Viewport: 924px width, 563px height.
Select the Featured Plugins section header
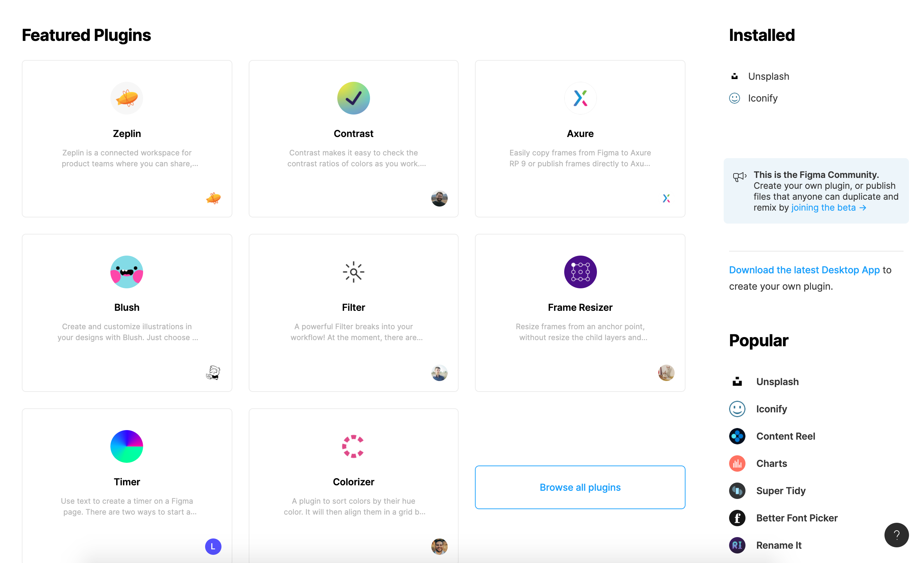(x=86, y=34)
